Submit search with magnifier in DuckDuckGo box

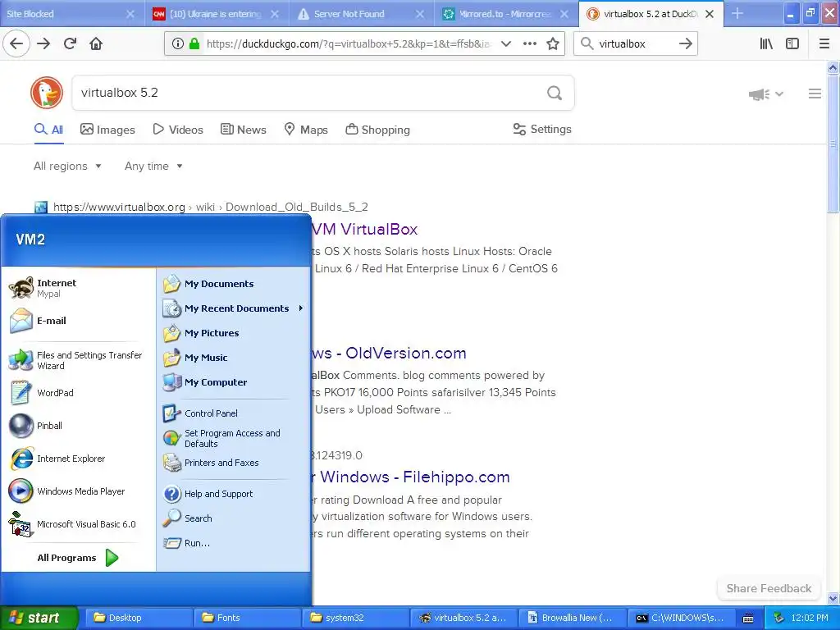coord(555,93)
